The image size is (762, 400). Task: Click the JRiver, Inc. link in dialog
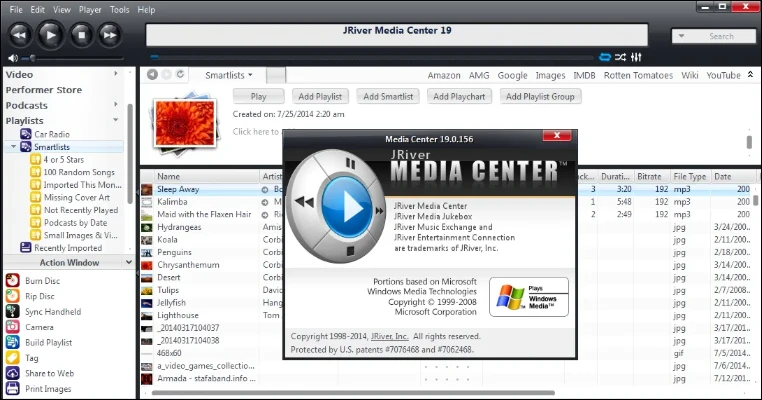[x=390, y=336]
